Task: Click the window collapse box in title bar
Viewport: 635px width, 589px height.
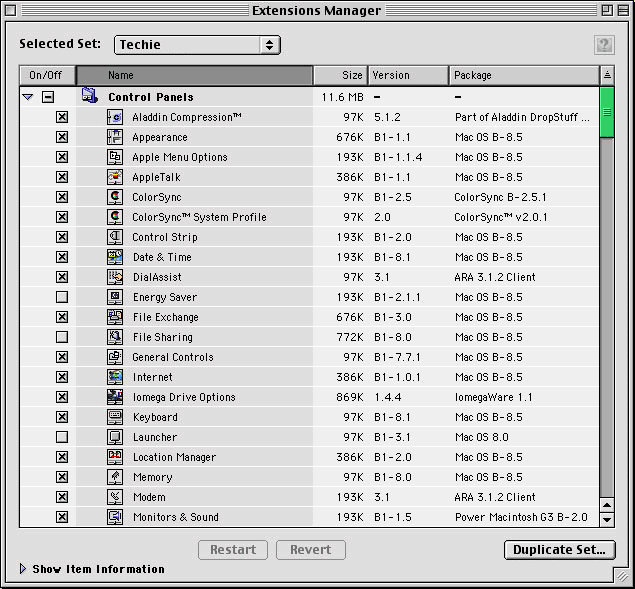Action: pyautogui.click(x=623, y=11)
